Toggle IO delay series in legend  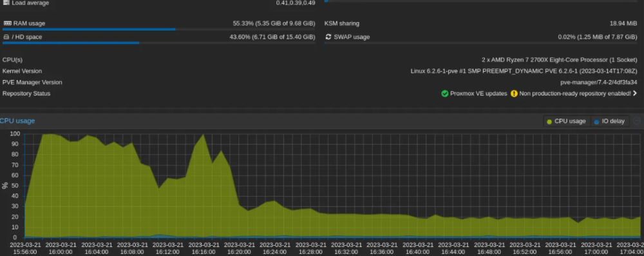609,121
